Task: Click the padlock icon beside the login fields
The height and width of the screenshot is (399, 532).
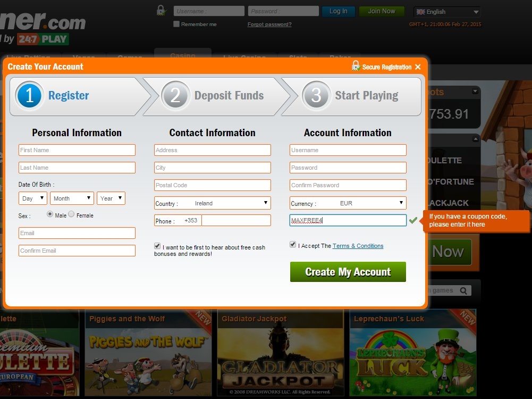Action: tap(161, 10)
